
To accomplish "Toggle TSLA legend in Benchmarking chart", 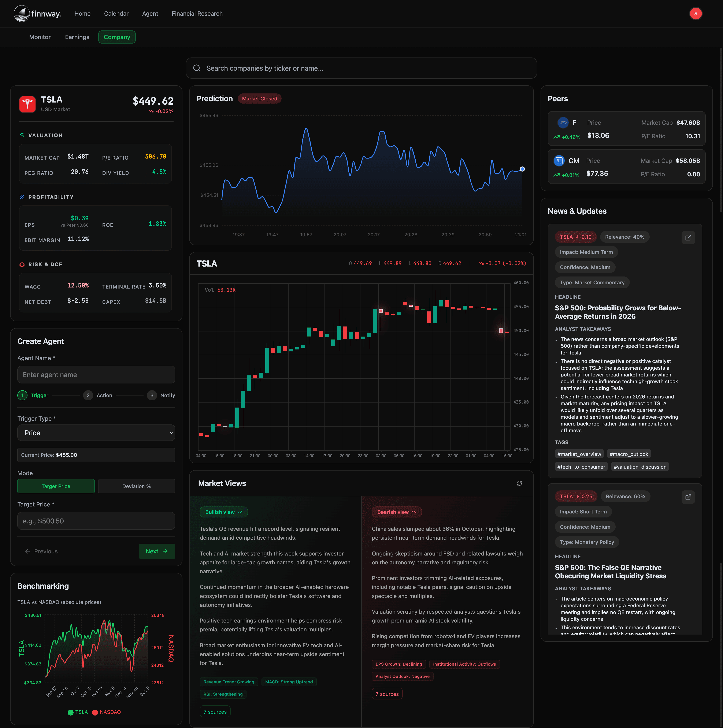I will coord(78,712).
